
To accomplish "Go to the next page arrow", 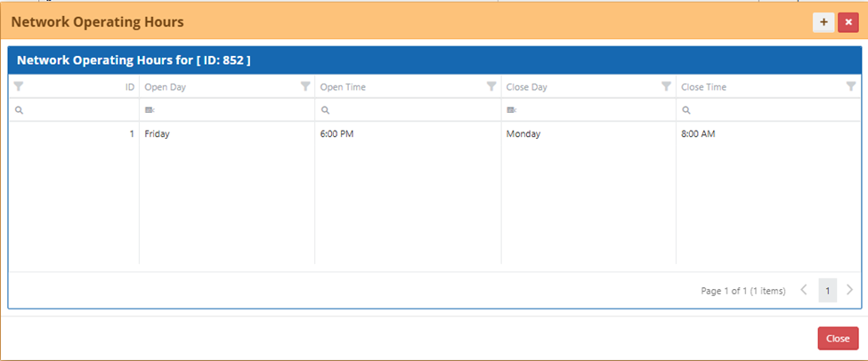I will point(850,290).
